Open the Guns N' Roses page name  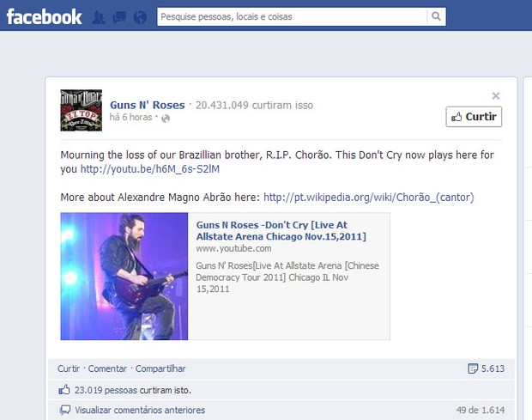pos(148,105)
